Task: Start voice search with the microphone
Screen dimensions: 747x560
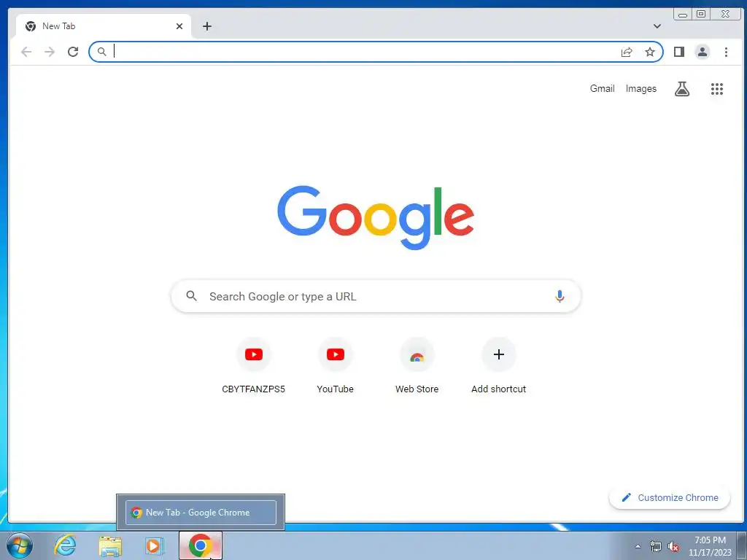Action: click(x=560, y=296)
